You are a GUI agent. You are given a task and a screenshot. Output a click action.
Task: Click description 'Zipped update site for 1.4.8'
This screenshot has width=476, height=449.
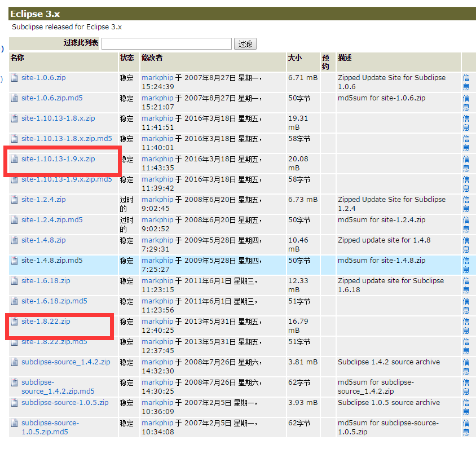pyautogui.click(x=384, y=240)
